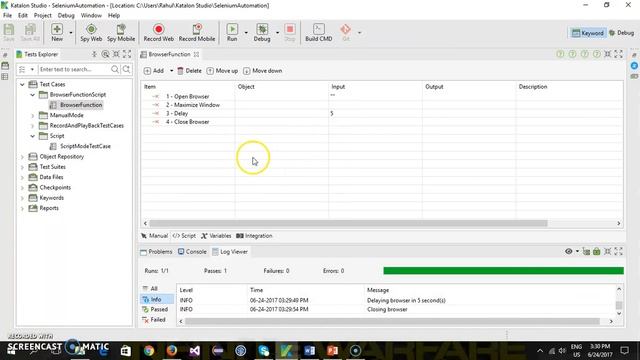Image resolution: width=640 pixels, height=360 pixels.
Task: Show All log entries filter
Action: click(150, 289)
